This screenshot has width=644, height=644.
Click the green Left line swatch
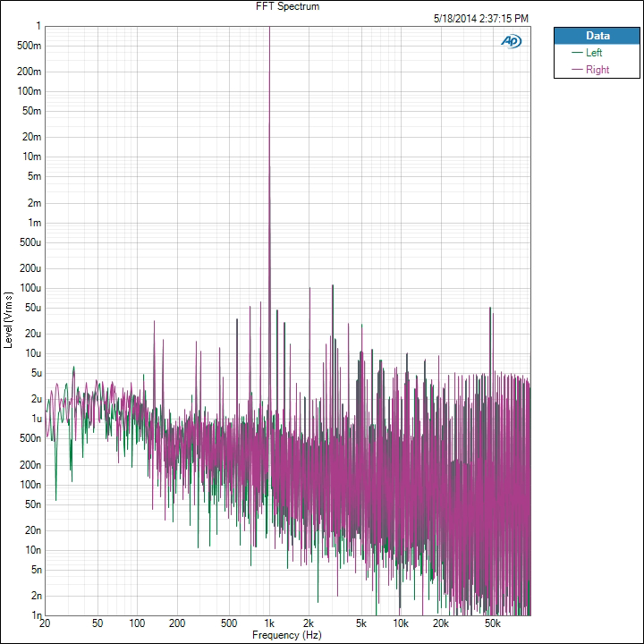[x=577, y=53]
